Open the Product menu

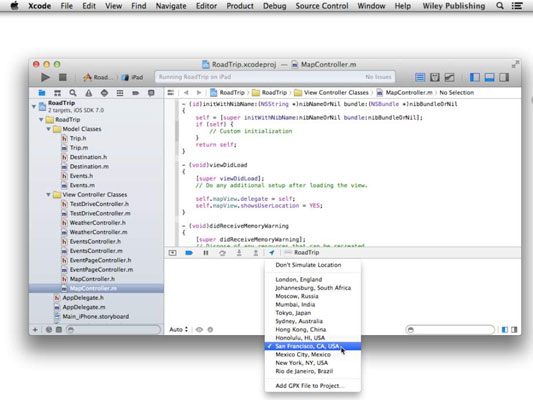click(240, 6)
